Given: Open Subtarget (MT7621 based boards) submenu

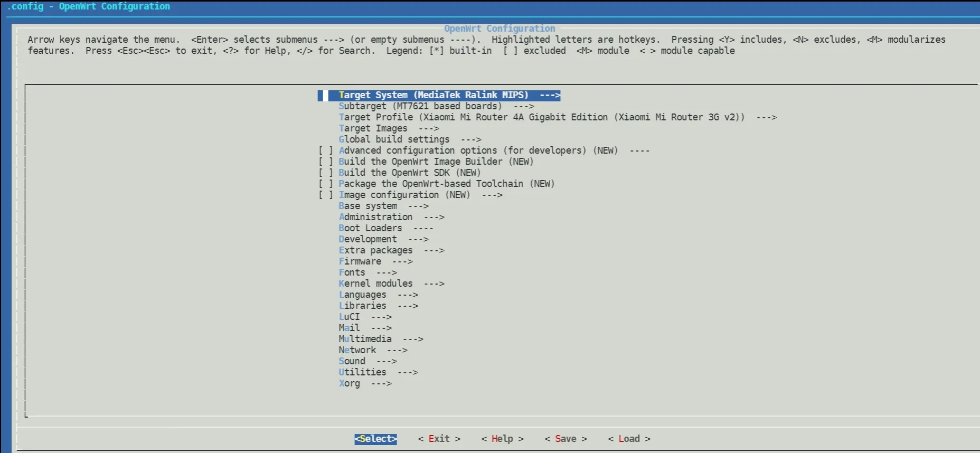Looking at the screenshot, I should click(x=436, y=106).
